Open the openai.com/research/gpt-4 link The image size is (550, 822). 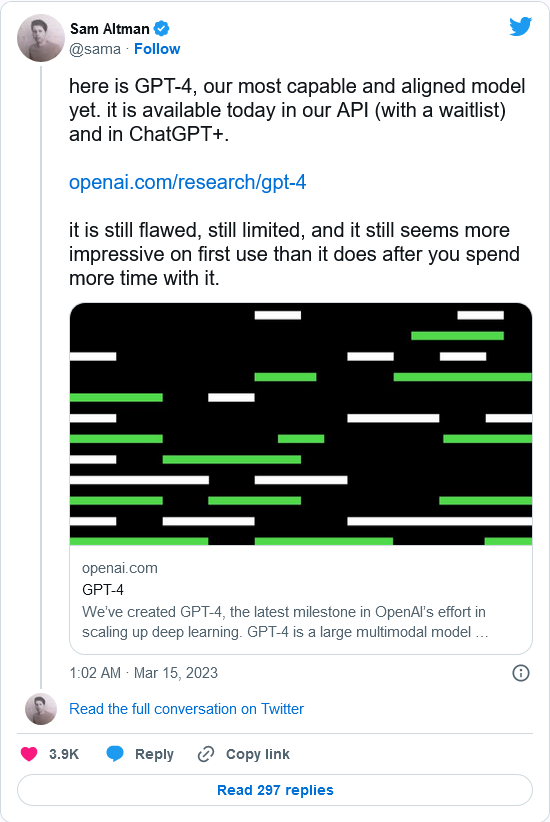coord(188,182)
